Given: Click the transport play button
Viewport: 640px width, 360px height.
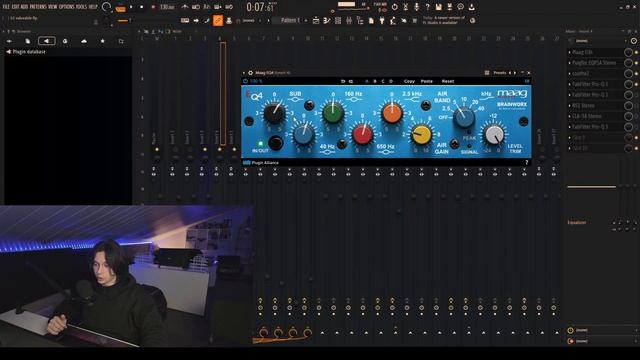Looking at the screenshot, I should pyautogui.click(x=131, y=7).
